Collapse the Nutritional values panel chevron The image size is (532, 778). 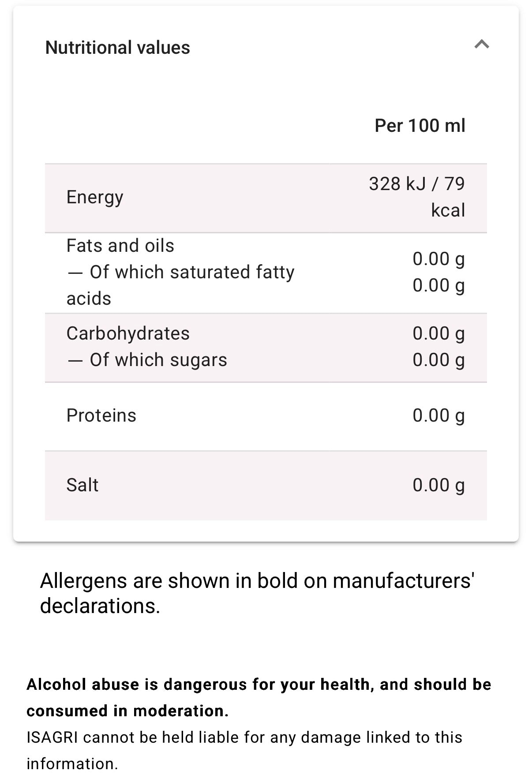tap(481, 45)
